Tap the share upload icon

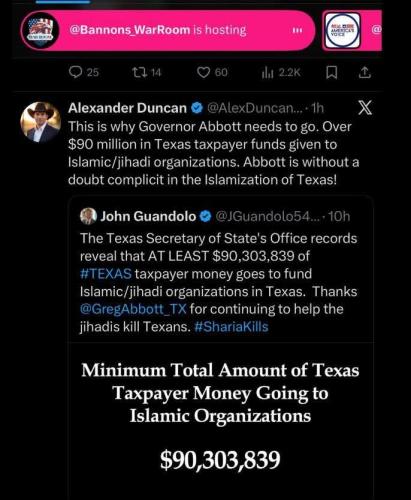pyautogui.click(x=365, y=72)
